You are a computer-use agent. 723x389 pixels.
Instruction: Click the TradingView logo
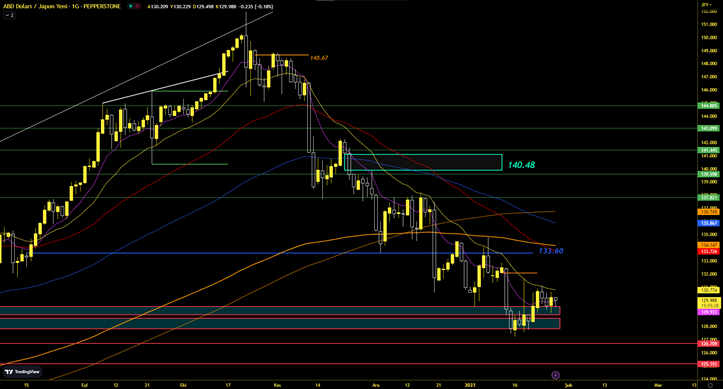(x=22, y=371)
